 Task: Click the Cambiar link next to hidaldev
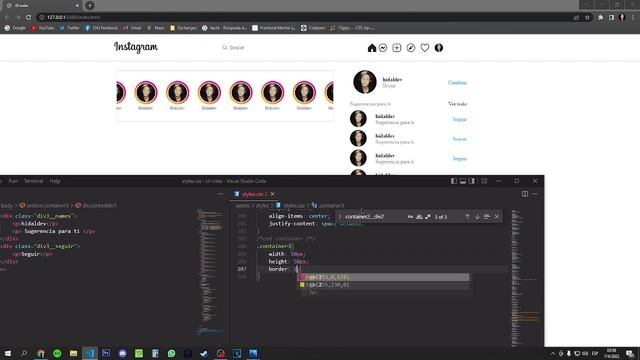tap(457, 82)
